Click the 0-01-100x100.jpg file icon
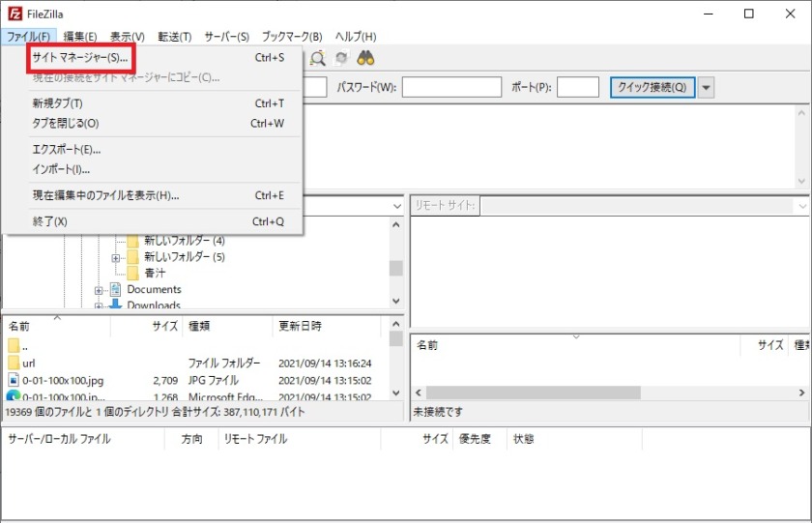Image resolution: width=812 pixels, height=523 pixels. (x=14, y=380)
